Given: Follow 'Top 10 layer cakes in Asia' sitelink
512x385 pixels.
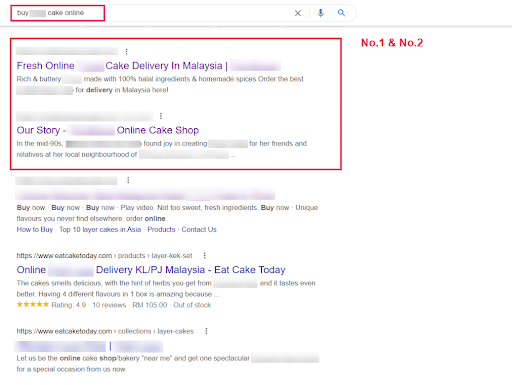Looking at the screenshot, I should [100, 230].
